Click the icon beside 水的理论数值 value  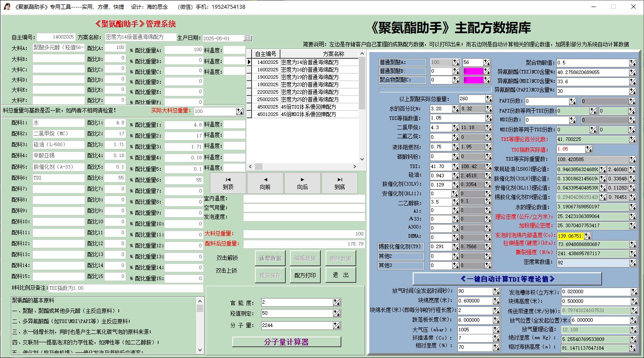tap(633, 207)
